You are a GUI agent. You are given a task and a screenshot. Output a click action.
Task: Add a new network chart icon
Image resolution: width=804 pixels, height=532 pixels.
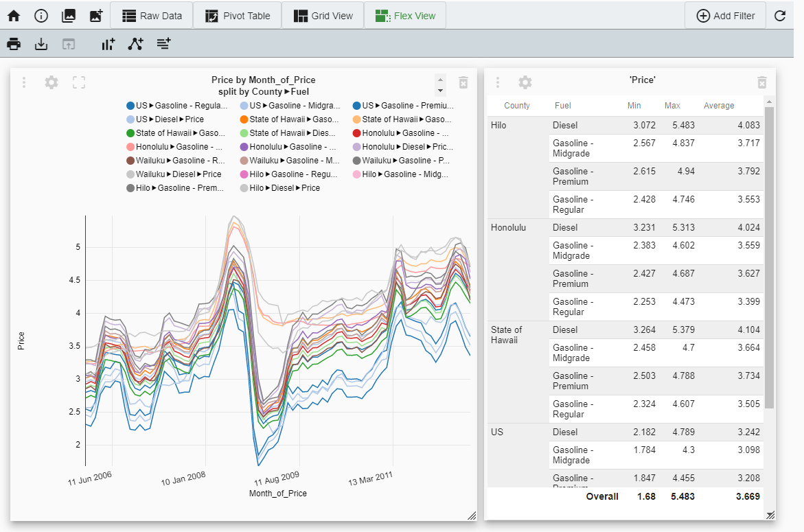click(135, 44)
